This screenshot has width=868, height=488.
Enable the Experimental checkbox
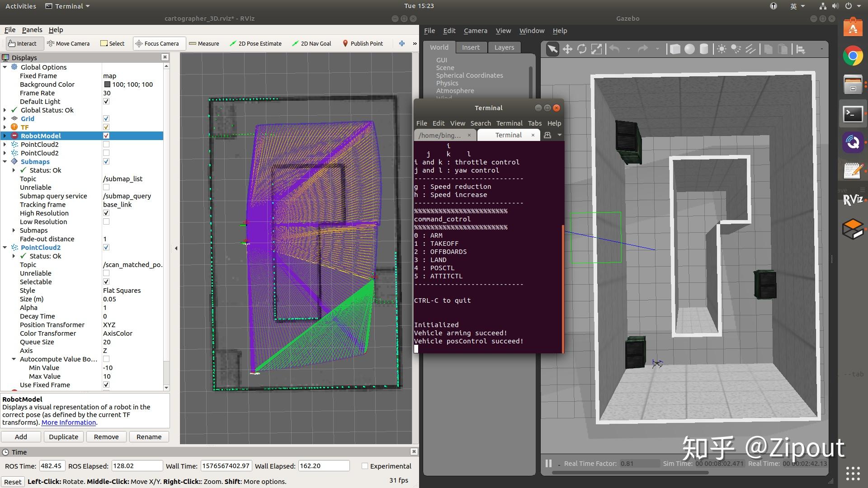[365, 466]
